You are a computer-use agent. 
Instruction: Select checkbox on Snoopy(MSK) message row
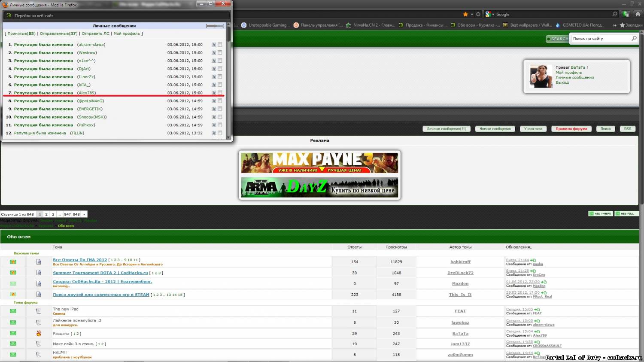(x=220, y=117)
